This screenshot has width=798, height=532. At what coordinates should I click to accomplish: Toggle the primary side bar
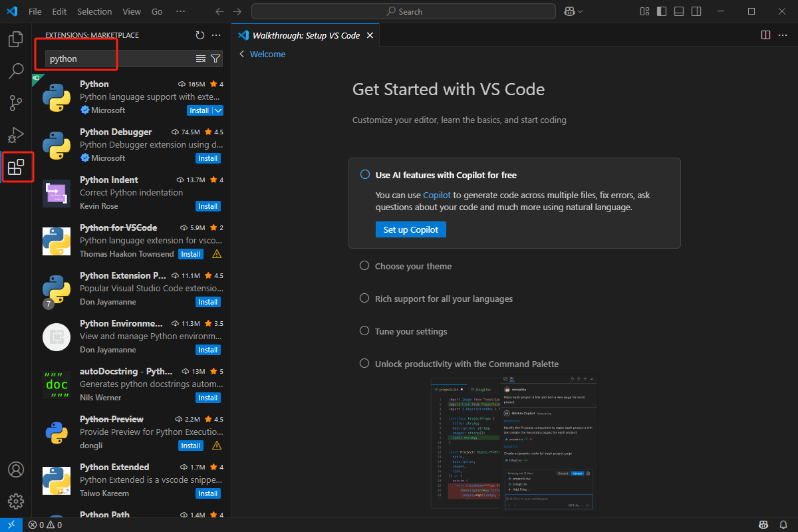[x=662, y=11]
